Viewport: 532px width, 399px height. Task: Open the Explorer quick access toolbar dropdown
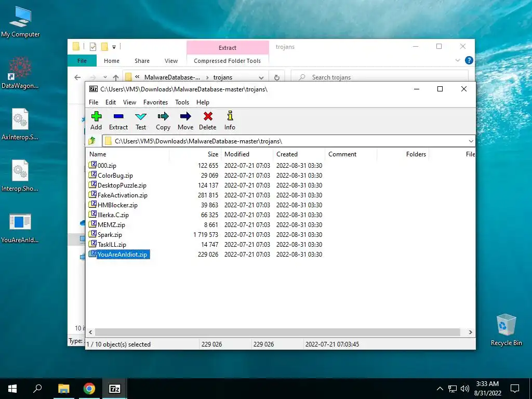(114, 47)
